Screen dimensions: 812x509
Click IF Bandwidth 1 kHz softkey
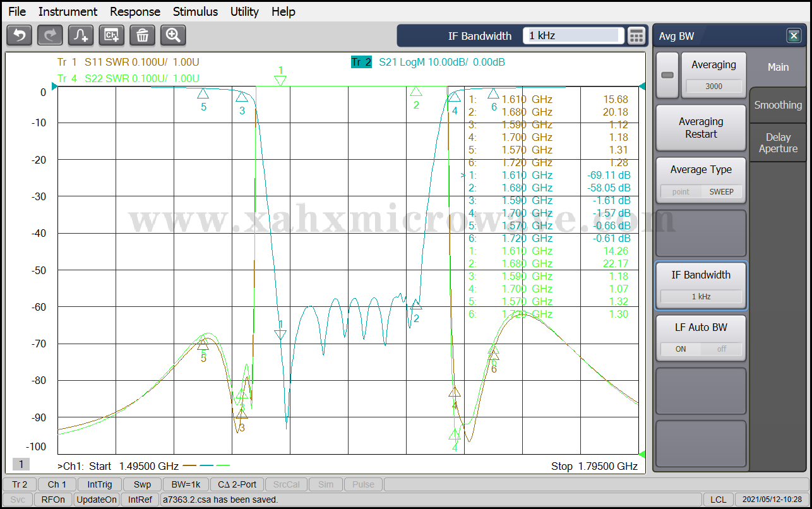(701, 286)
